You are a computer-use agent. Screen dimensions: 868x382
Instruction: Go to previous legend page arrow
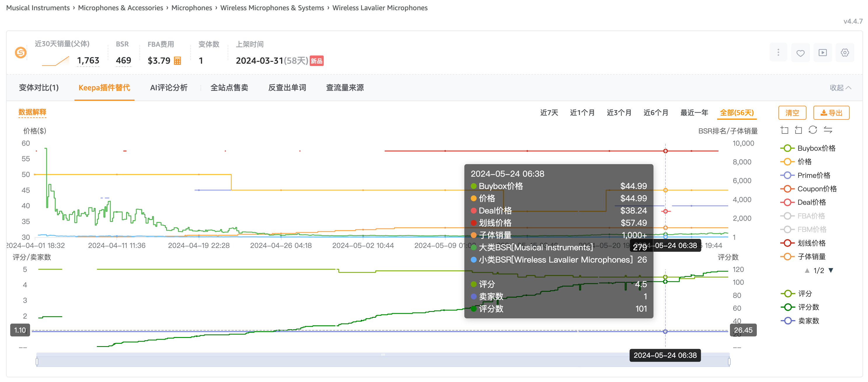807,270
